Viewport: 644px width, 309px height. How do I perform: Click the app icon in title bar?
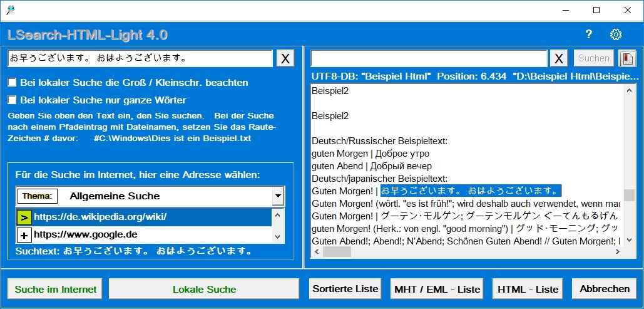coord(10,10)
